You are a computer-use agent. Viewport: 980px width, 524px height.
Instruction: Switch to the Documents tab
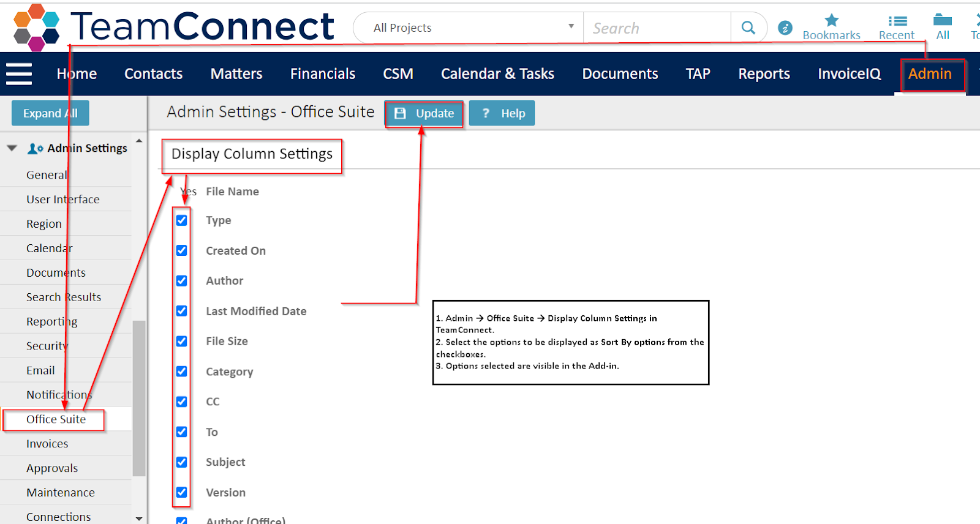point(620,74)
